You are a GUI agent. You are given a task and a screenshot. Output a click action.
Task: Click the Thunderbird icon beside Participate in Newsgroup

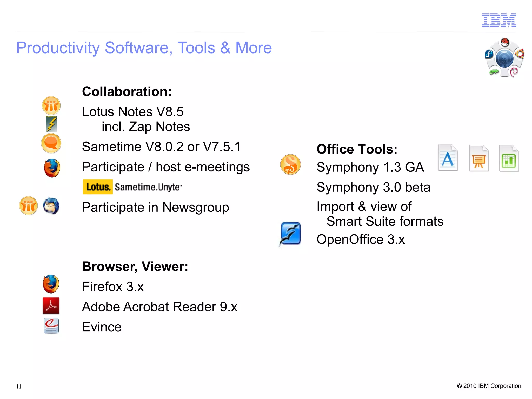(x=51, y=206)
